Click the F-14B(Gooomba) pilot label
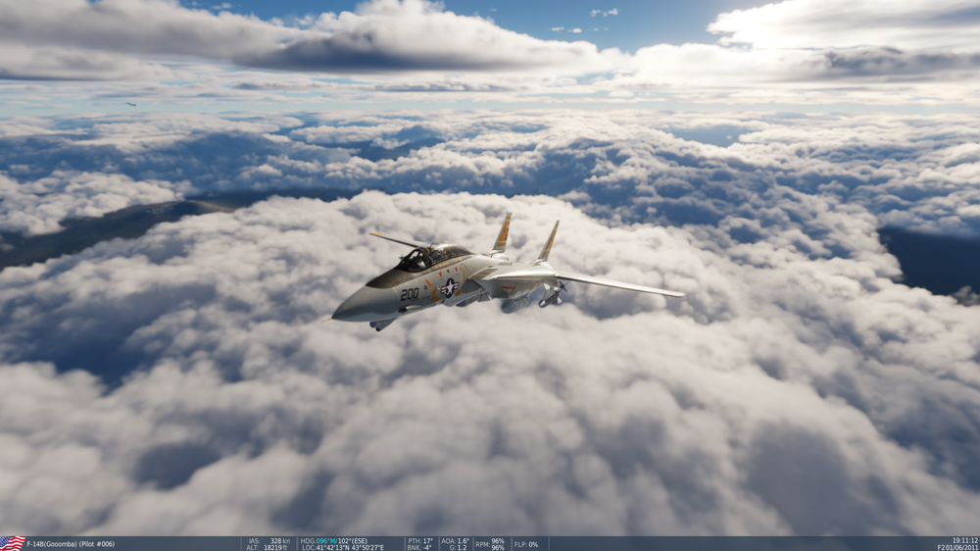The height and width of the screenshot is (551, 980). pyautogui.click(x=71, y=544)
